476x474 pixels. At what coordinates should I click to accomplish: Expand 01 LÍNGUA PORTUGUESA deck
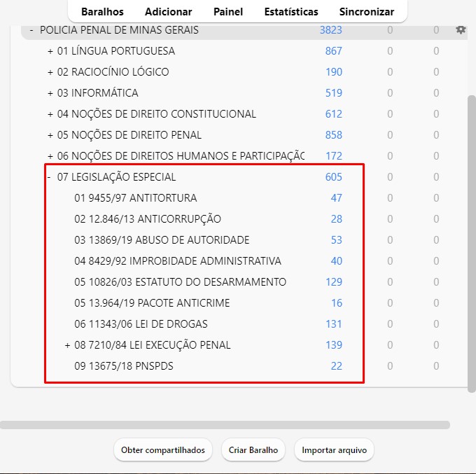50,51
